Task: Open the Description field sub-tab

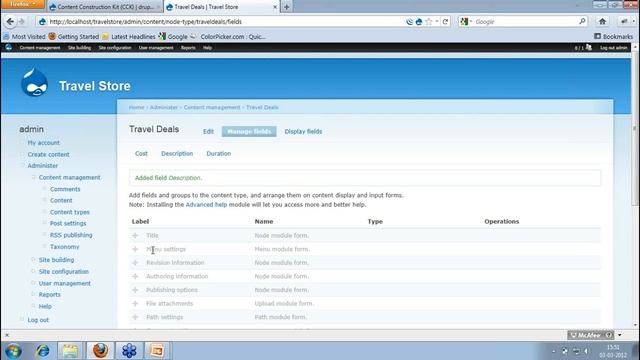Action: (177, 153)
